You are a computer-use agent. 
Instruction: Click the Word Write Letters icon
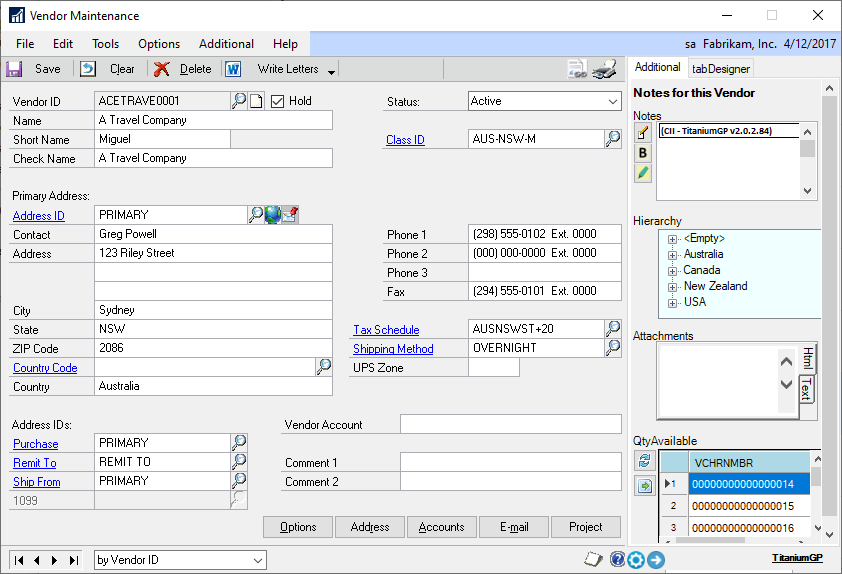point(233,69)
